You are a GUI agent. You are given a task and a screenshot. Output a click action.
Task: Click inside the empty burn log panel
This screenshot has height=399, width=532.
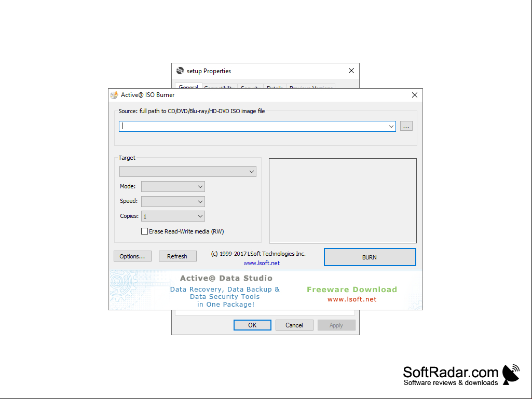coord(343,200)
